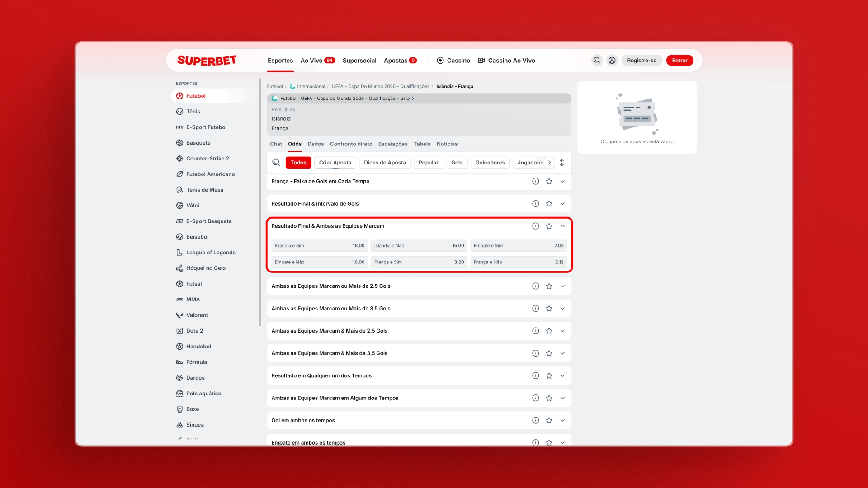868x488 pixels.
Task: Toggle favorite star on Gol em ambos os tempos
Action: 549,421
